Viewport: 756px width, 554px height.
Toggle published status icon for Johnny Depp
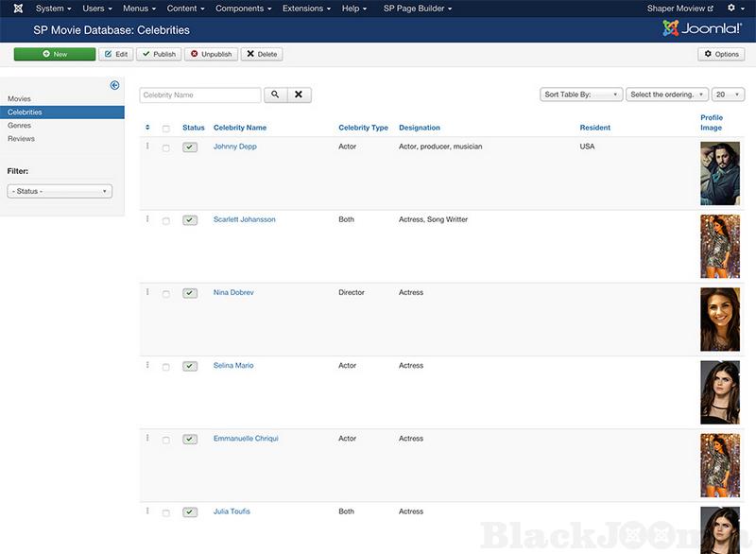190,147
